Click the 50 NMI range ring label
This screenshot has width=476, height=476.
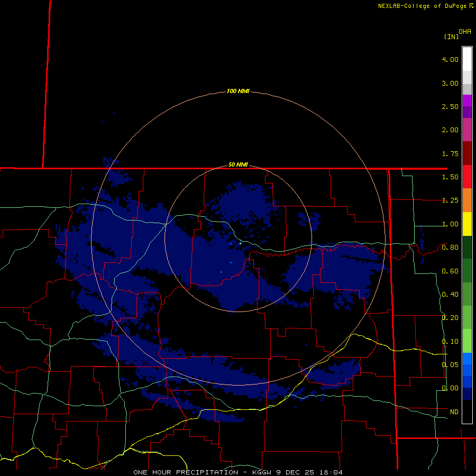click(x=238, y=164)
